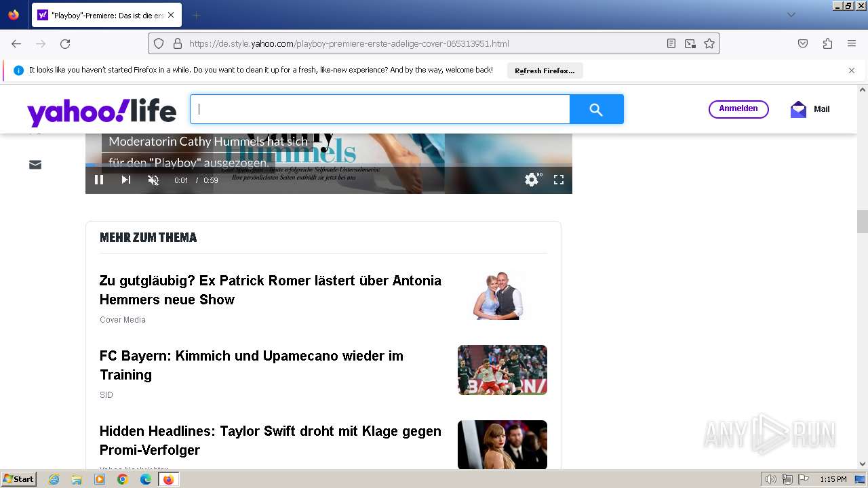Click the forward navigation arrow
This screenshot has width=868, height=488.
[x=41, y=43]
